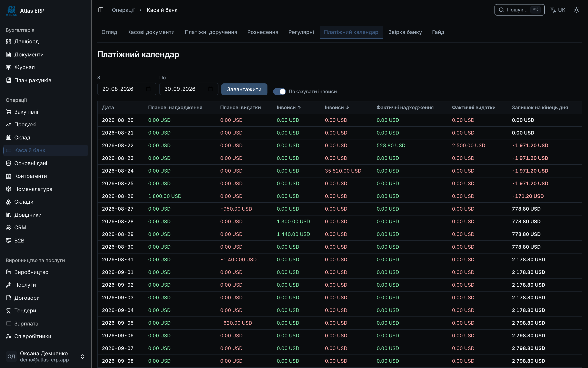Sort by the Інвойси ↓ column header
Screen dimensions: 588x368
pyautogui.click(x=337, y=108)
